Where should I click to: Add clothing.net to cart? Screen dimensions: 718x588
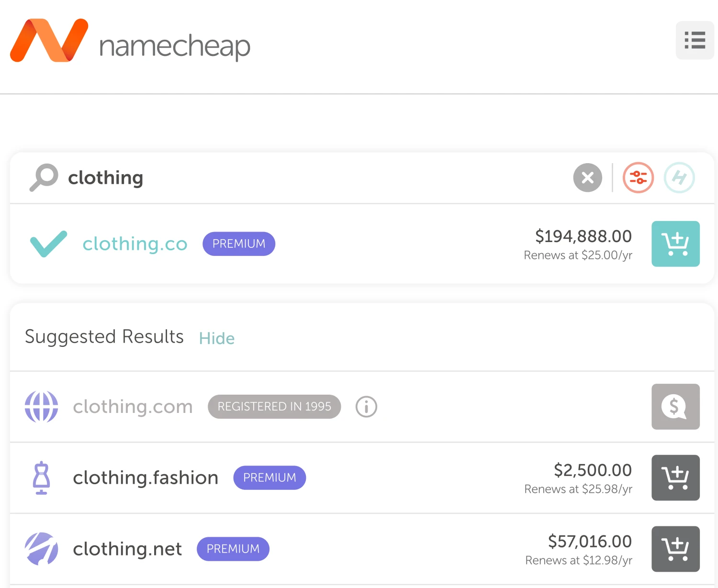click(675, 549)
